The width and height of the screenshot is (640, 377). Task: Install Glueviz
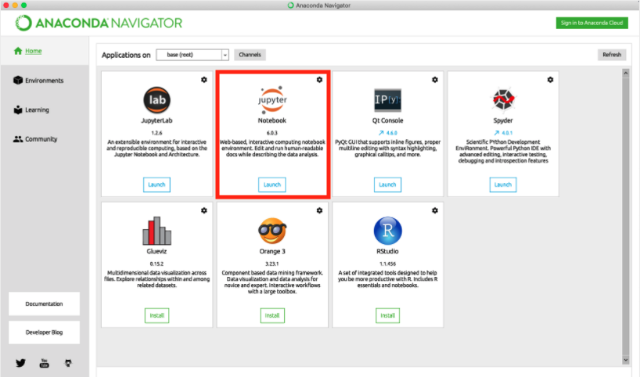(x=157, y=315)
